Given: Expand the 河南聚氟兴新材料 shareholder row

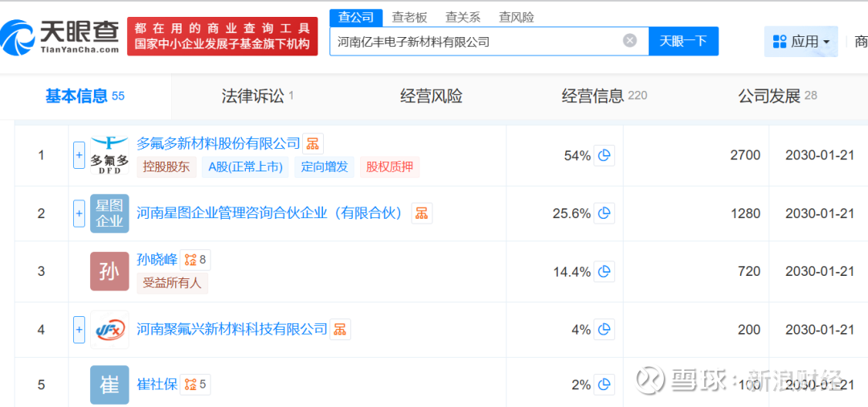Looking at the screenshot, I should (x=79, y=329).
